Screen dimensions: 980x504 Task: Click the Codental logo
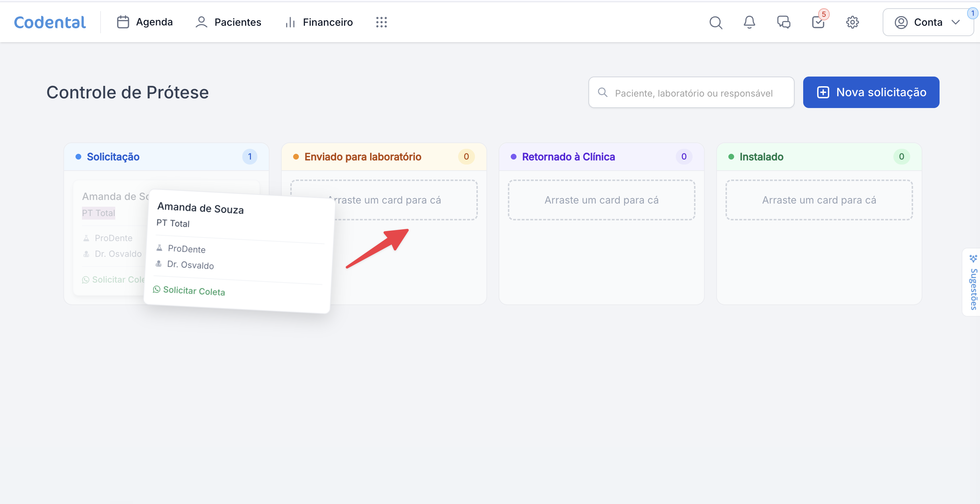[50, 22]
